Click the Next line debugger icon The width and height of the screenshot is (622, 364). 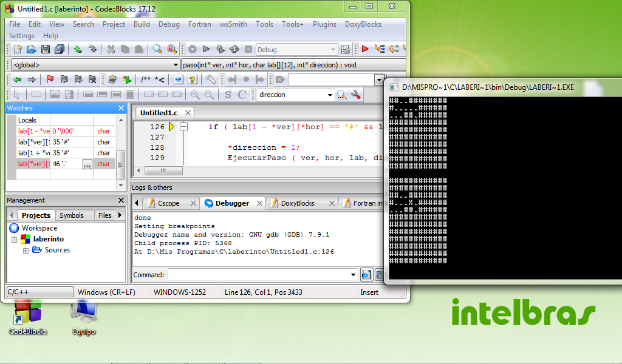point(394,49)
